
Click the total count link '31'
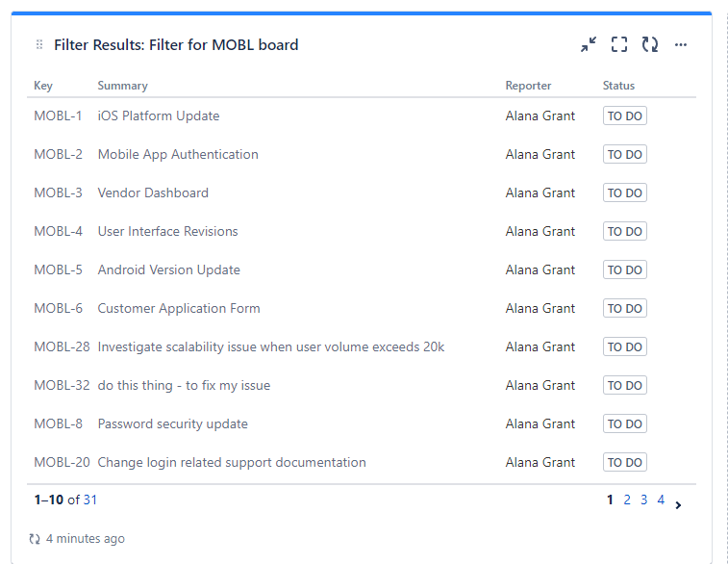tap(90, 500)
